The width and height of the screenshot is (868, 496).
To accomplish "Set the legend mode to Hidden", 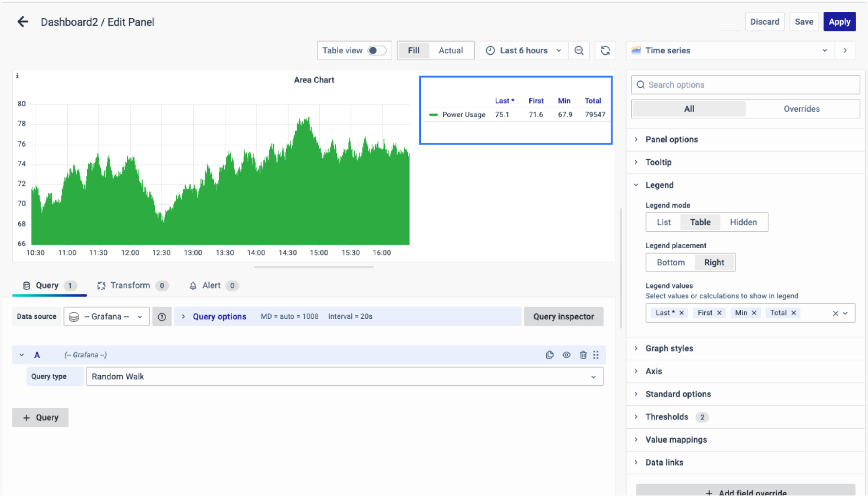I will point(743,222).
